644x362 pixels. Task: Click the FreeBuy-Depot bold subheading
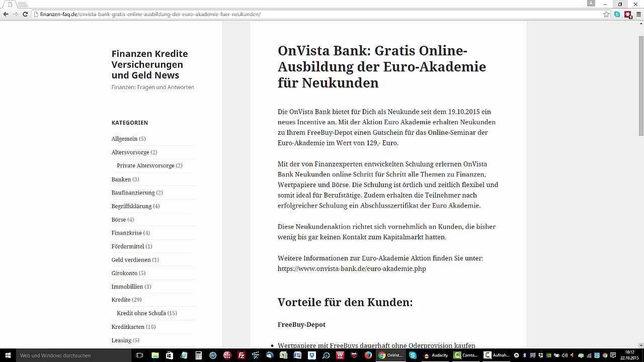coord(301,325)
